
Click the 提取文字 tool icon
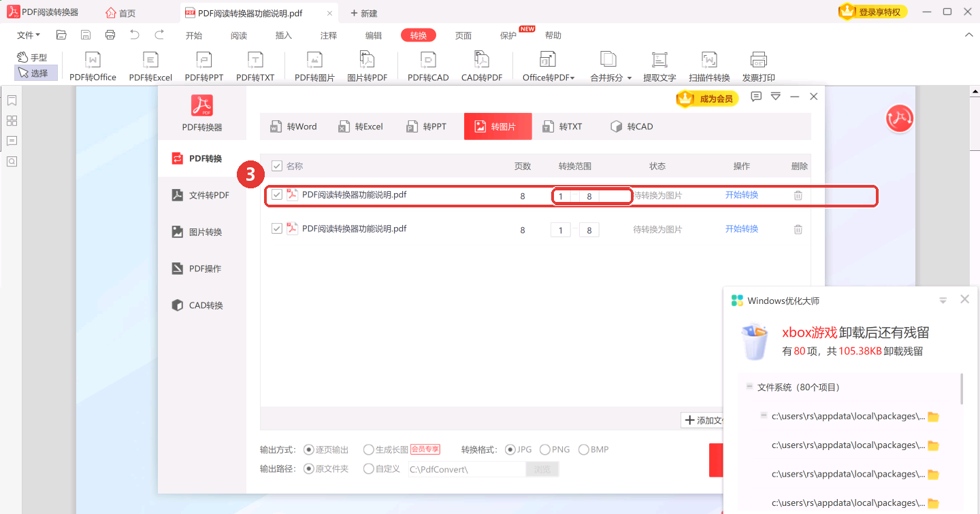[659, 67]
